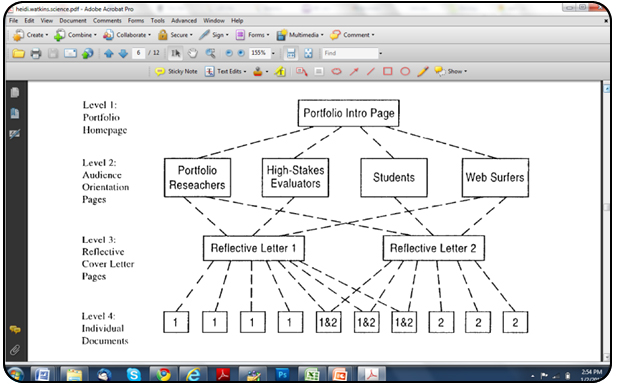
Task: Open the Multimedia dropdown
Action: (300, 35)
